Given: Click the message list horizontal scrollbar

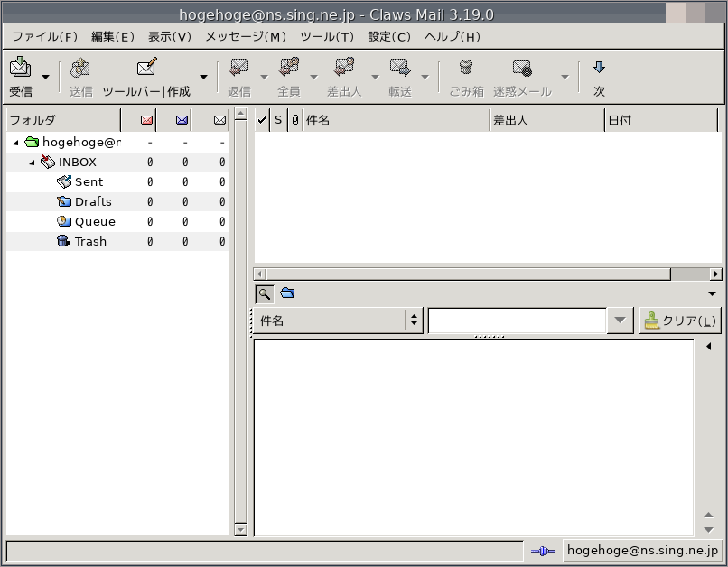Looking at the screenshot, I should (x=469, y=274).
